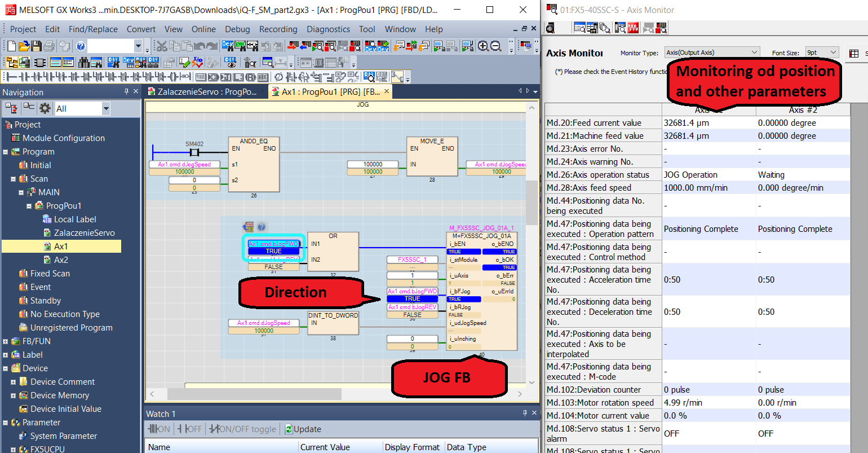Toggle Ax1.cmd.bJogFWD TRUE value at OR input
The height and width of the screenshot is (453, 868).
(273, 251)
